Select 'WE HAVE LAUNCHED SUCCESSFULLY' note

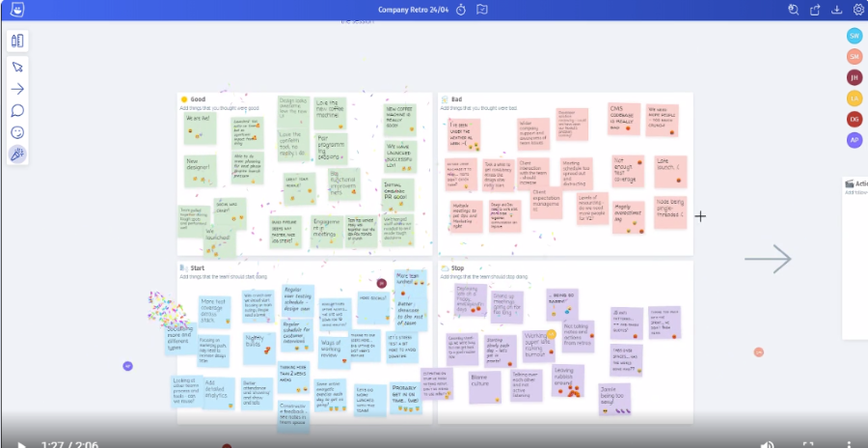pyautogui.click(x=400, y=156)
